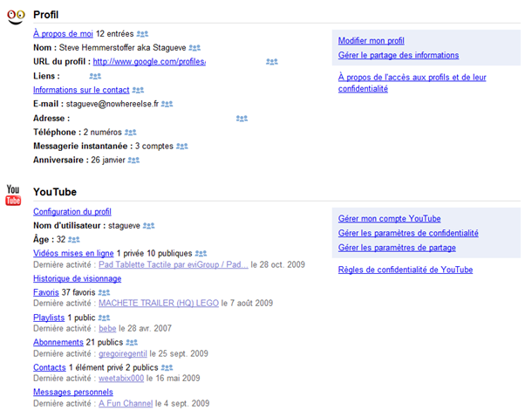Viewport: 532px width, 417px height.
Task: Open gregoiregentil subscription link
Action: 123,354
